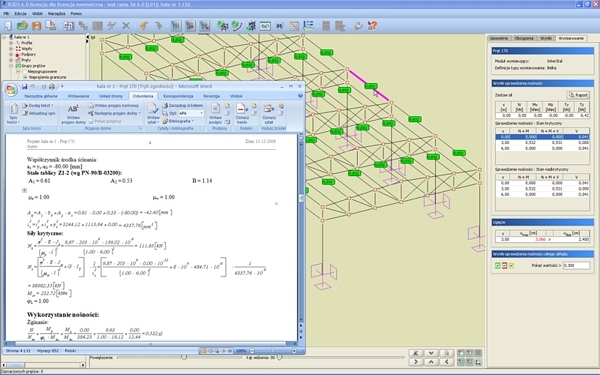The image size is (600, 375).
Task: Click the Raport button
Action: tap(578, 95)
